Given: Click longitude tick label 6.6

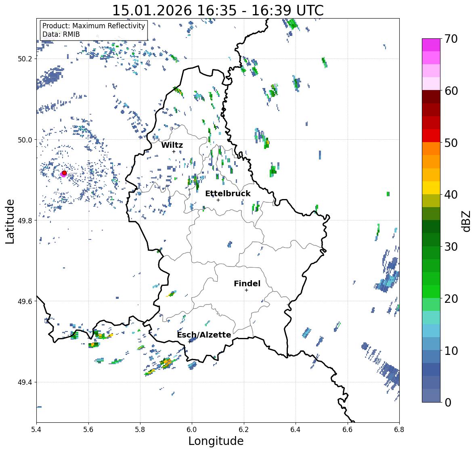Looking at the screenshot, I should 347,430.
